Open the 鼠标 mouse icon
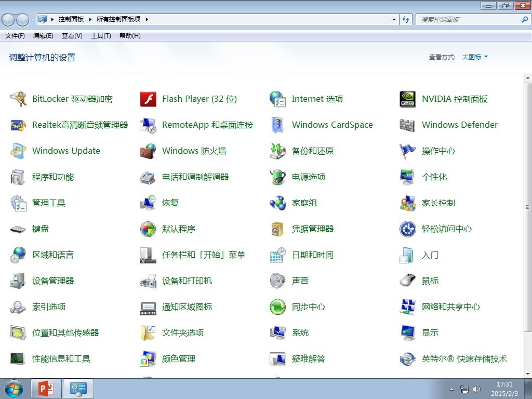The image size is (532, 399). (x=407, y=281)
